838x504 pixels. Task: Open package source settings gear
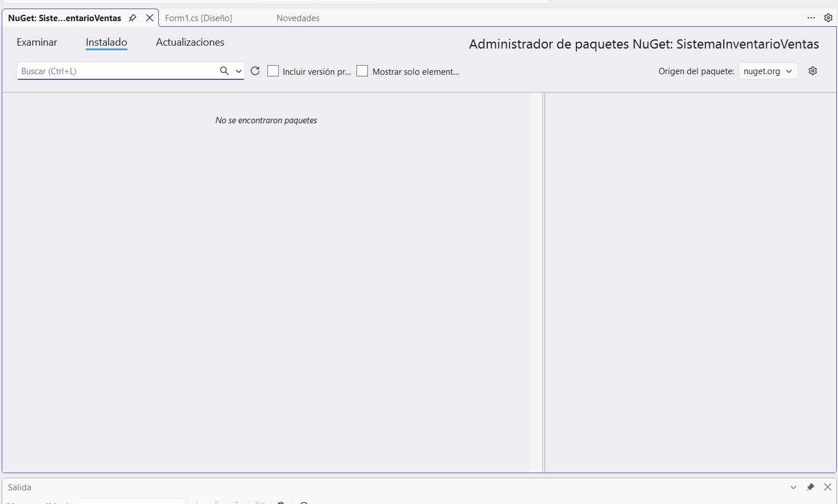pos(813,71)
